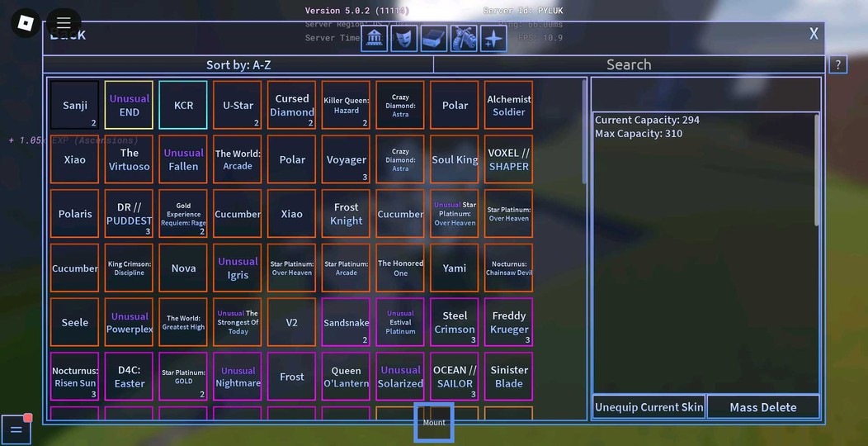Viewport: 868px width, 446px height.
Task: Pick the Queen O'Lantern tile
Action: (346, 377)
